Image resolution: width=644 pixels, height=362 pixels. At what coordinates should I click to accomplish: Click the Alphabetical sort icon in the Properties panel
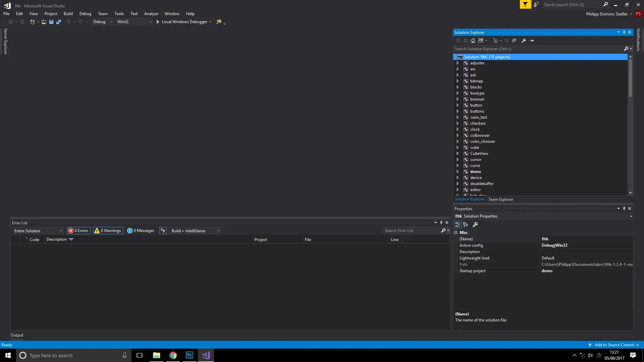[x=466, y=225]
